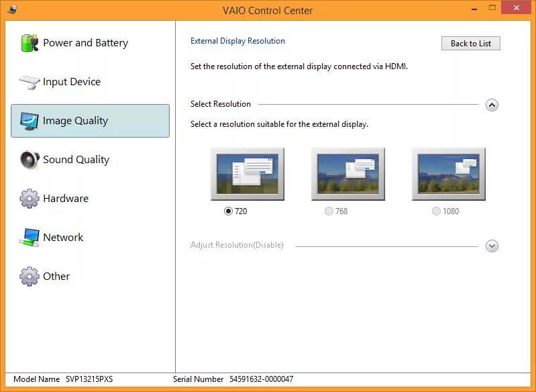This screenshot has width=536, height=392.
Task: Open the Sound Quality category
Action: [91, 160]
